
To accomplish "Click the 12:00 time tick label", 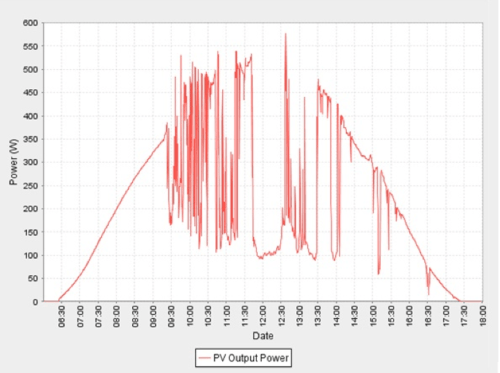I will (x=263, y=317).
